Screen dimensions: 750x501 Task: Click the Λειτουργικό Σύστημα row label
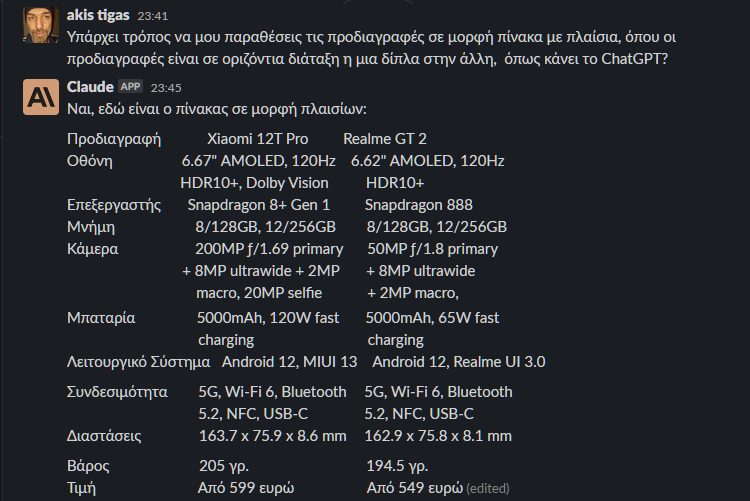pyautogui.click(x=138, y=362)
